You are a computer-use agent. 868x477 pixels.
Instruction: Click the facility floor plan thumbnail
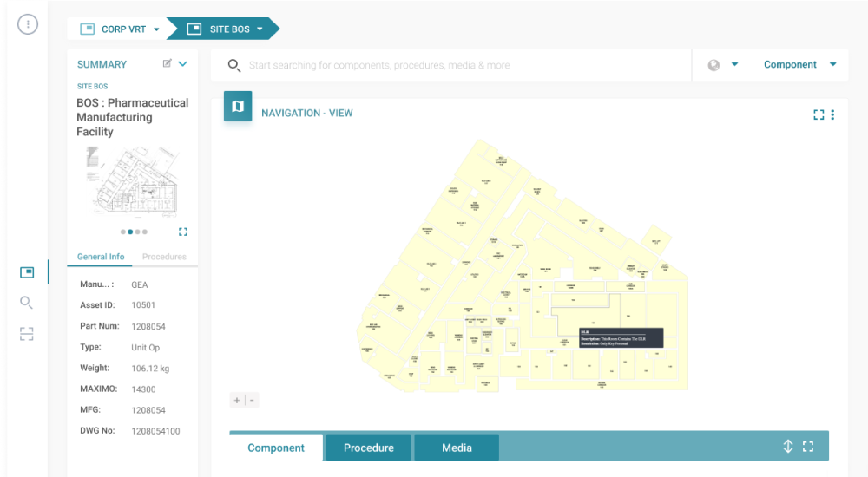[x=133, y=181]
